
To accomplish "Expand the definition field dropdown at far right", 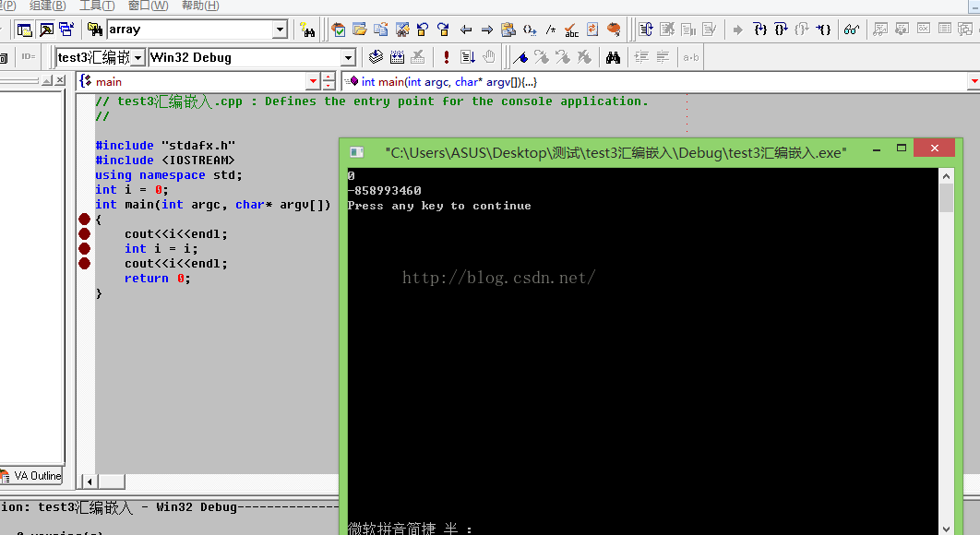I will (974, 81).
